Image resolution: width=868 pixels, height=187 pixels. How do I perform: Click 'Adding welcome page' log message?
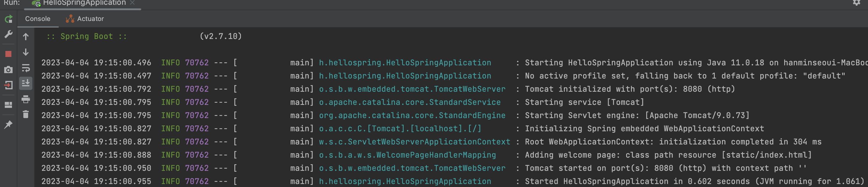pos(668,155)
